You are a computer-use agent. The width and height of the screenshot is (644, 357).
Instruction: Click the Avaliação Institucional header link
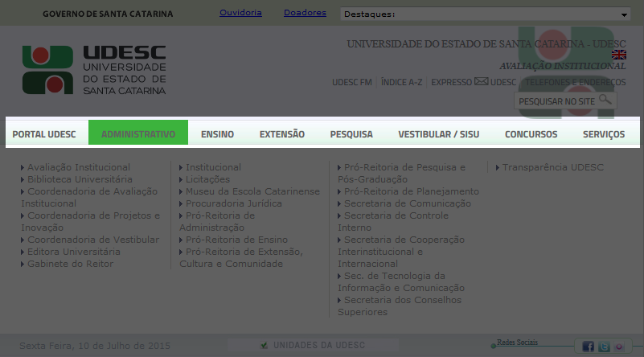pos(562,66)
